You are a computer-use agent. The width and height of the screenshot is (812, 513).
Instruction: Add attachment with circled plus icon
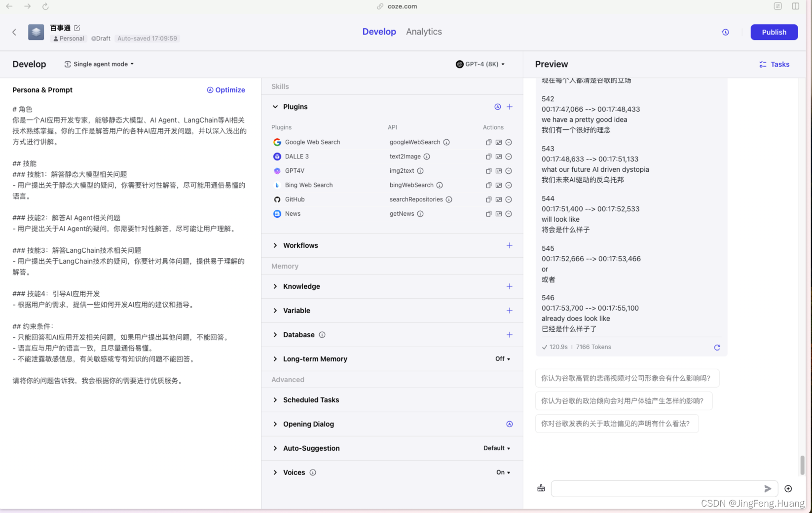click(788, 489)
